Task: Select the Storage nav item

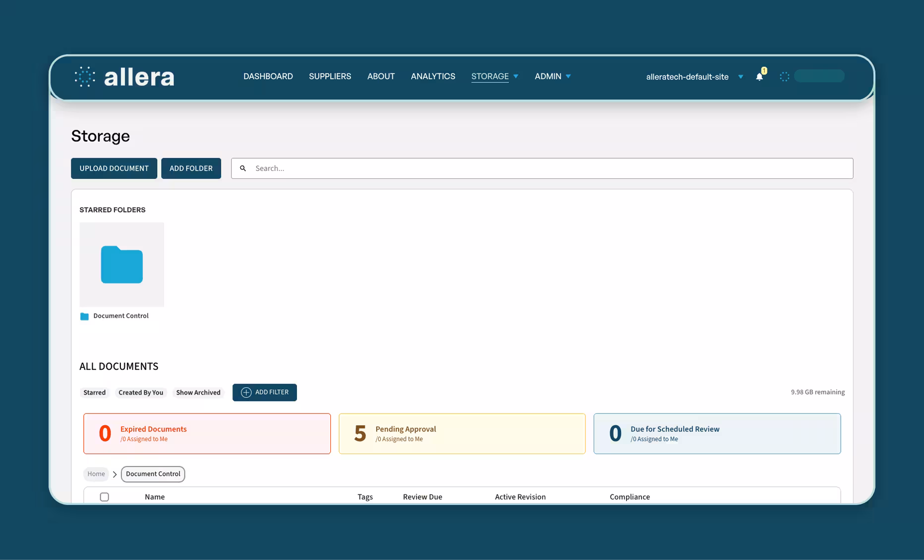Action: tap(490, 76)
